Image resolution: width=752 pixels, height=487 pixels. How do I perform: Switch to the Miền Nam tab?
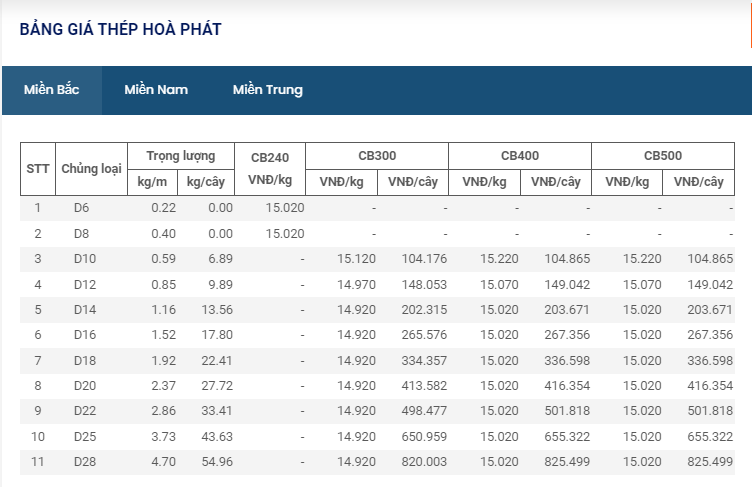(x=156, y=90)
